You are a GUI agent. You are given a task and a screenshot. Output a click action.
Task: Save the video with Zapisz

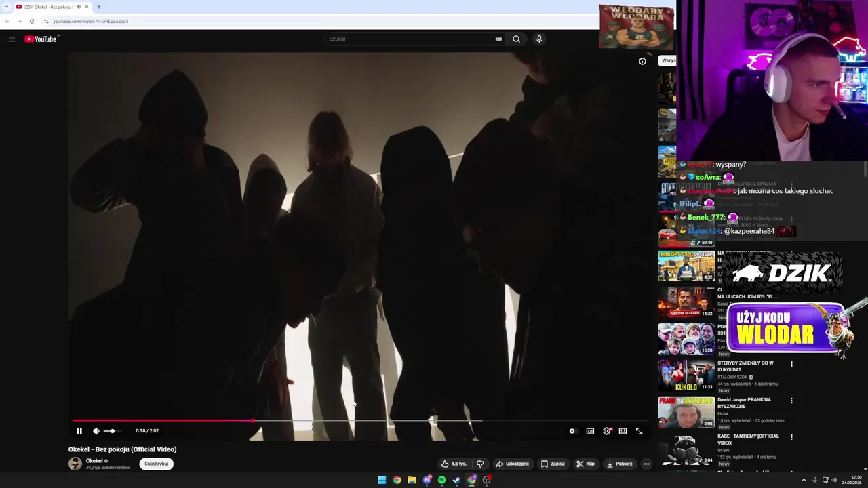click(x=553, y=464)
